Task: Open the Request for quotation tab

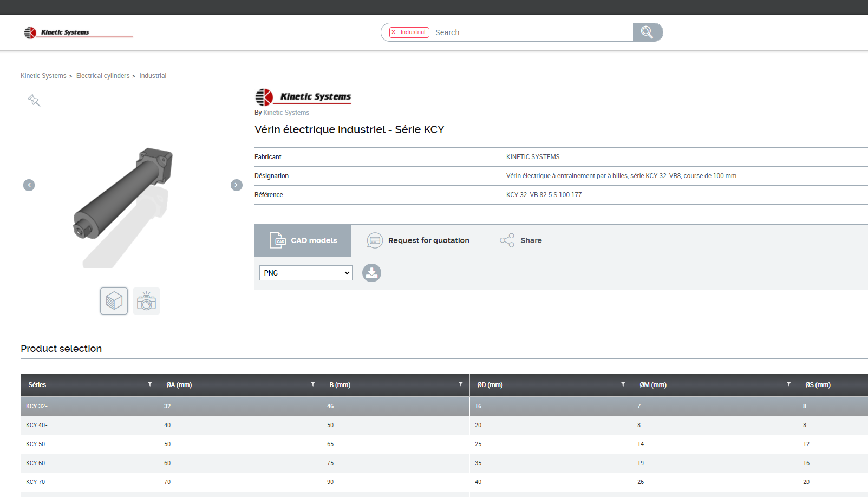Action: coord(418,240)
